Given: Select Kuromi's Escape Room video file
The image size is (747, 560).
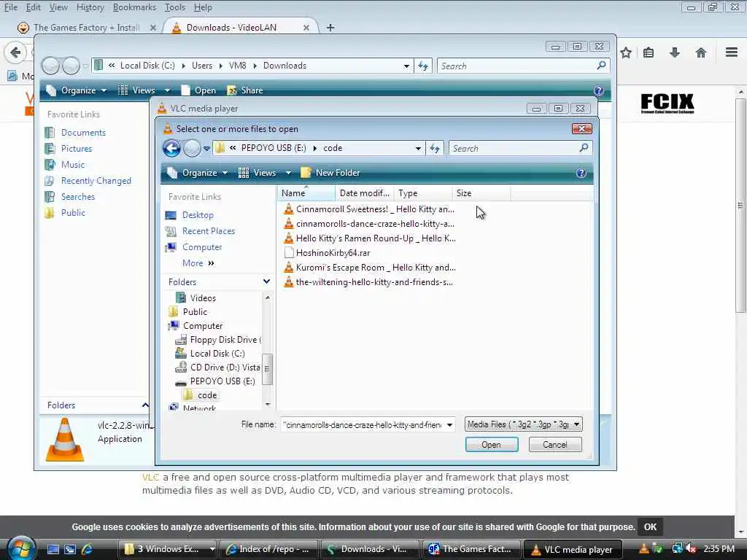Looking at the screenshot, I should pyautogui.click(x=370, y=268).
